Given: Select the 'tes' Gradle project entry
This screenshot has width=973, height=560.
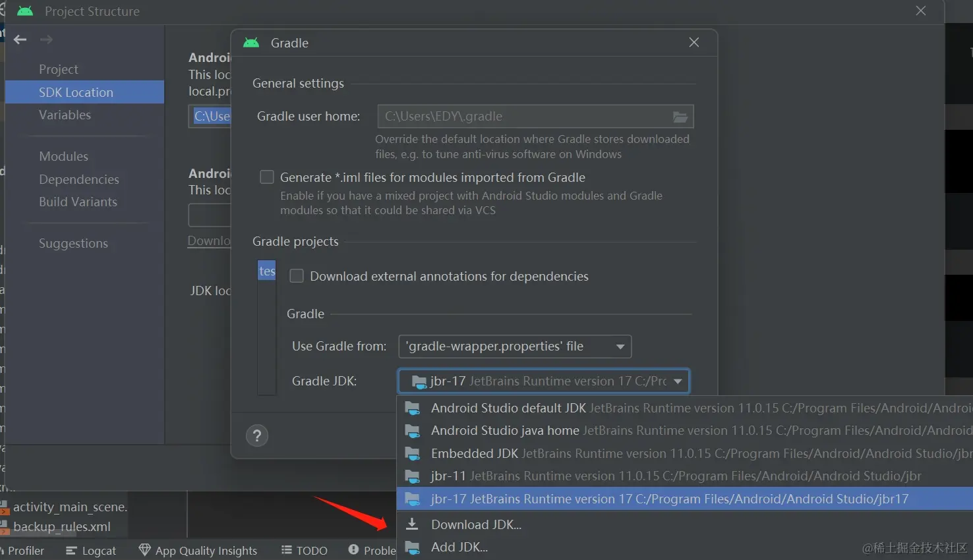Looking at the screenshot, I should click(267, 271).
